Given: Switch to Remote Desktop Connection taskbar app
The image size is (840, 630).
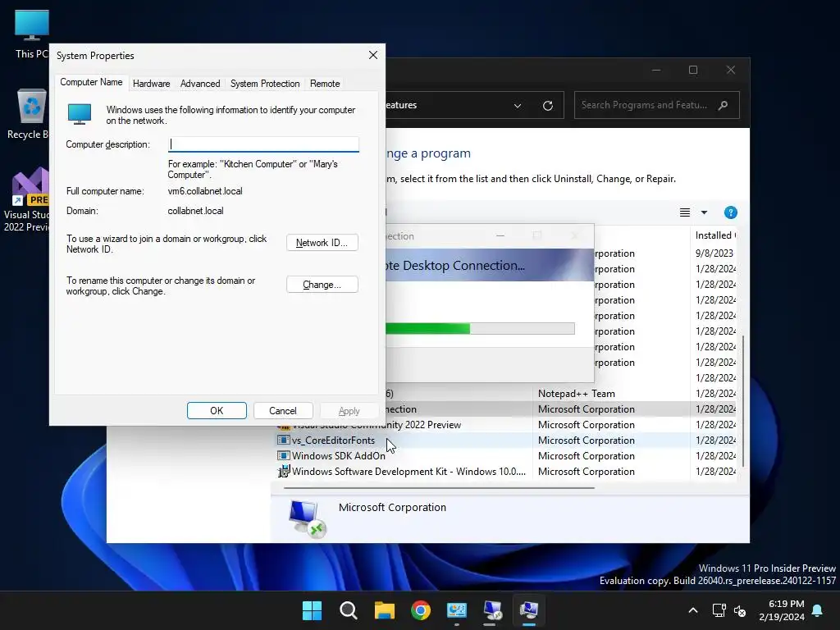Looking at the screenshot, I should click(492, 610).
